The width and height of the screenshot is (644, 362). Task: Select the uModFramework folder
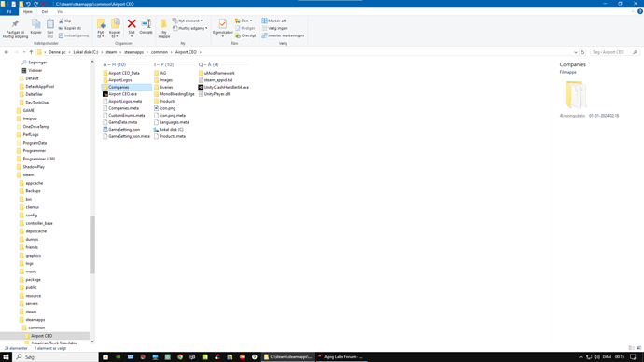pos(217,73)
